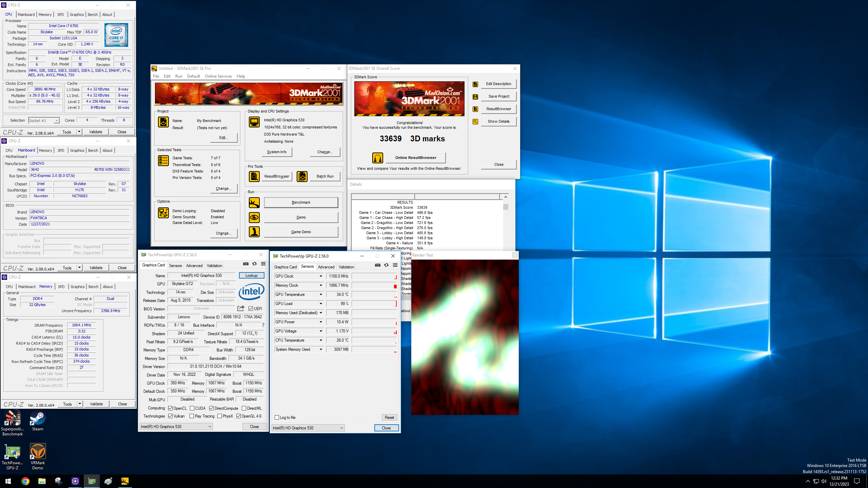Viewport: 868px width, 488px height.
Task: Click the Lookup button in GPU-Z
Action: [252, 276]
